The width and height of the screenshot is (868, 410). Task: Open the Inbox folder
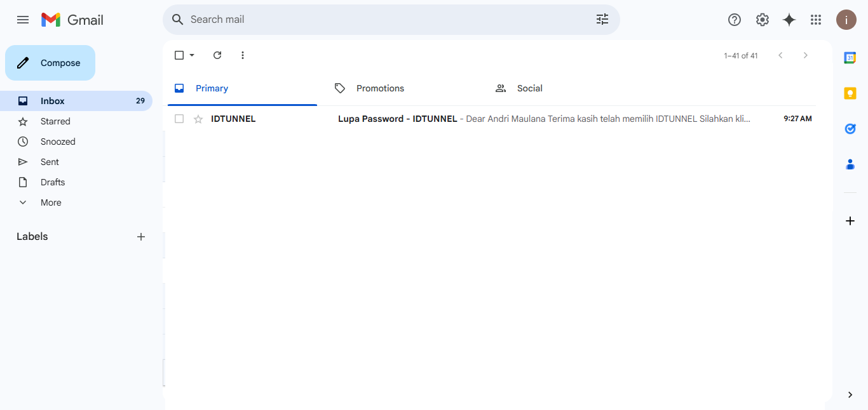click(x=76, y=101)
